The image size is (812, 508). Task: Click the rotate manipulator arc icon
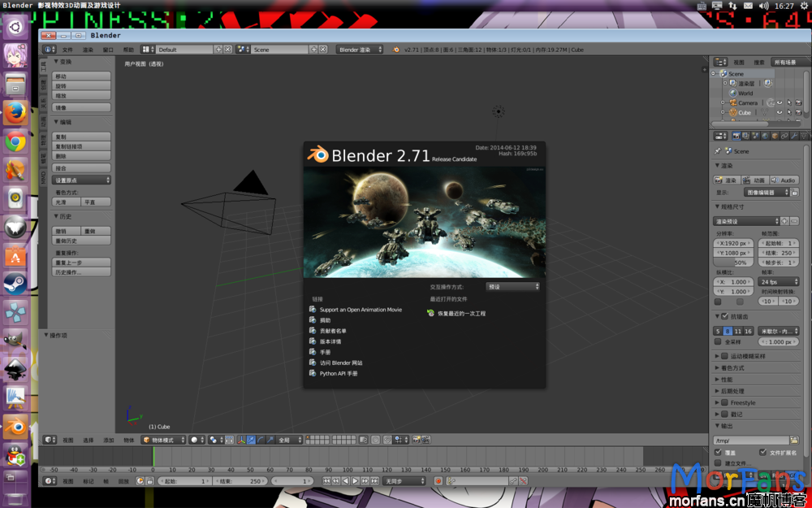(x=261, y=440)
